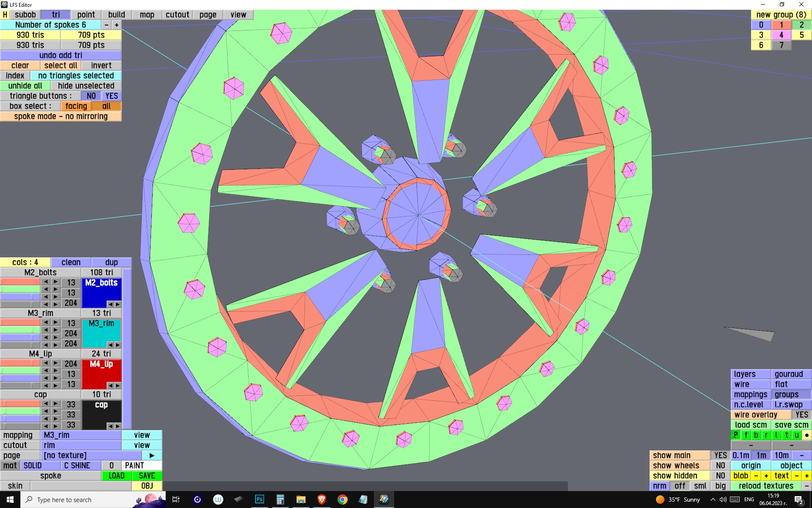812x508 pixels.
Task: Set triangle buttons to YES
Action: click(x=111, y=96)
